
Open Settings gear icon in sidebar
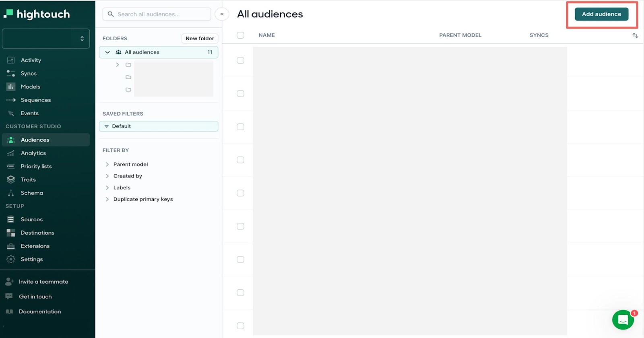11,260
